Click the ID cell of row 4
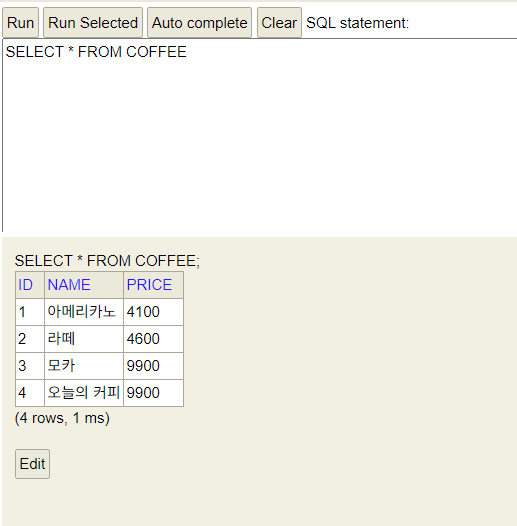 click(x=30, y=393)
